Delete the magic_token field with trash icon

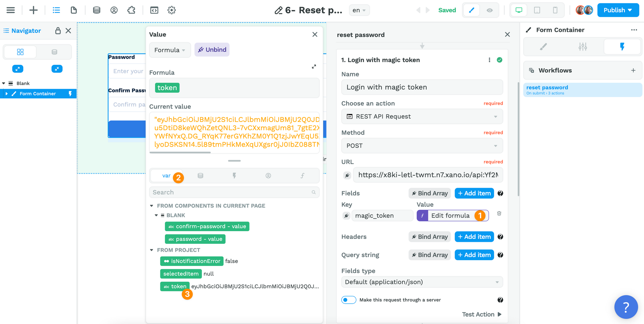point(499,213)
